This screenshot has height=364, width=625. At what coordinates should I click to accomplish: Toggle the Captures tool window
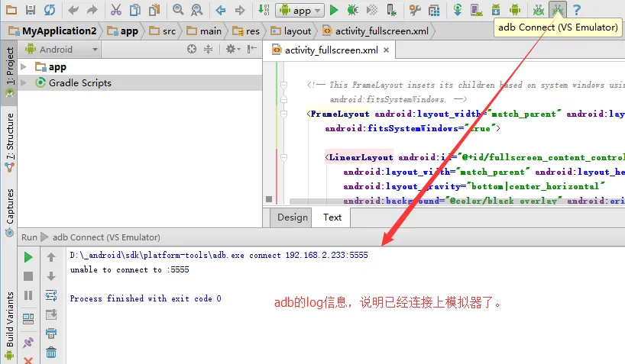pos(10,212)
